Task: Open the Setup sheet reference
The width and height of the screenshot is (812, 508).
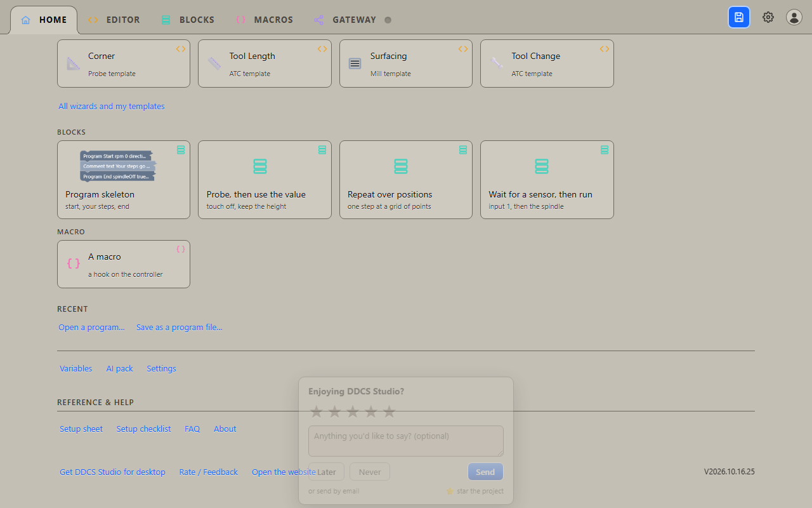Action: coord(81,429)
